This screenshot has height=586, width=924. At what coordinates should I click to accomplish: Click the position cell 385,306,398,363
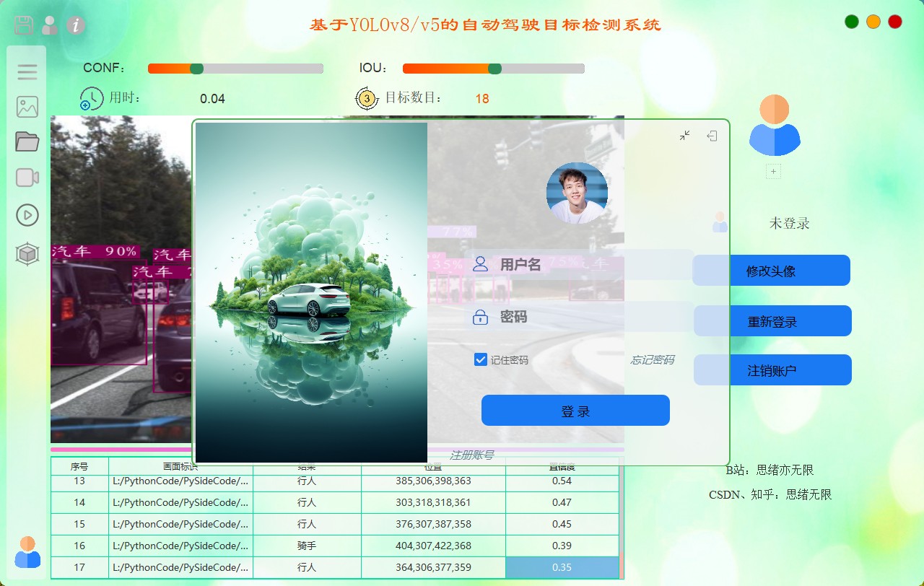point(433,481)
